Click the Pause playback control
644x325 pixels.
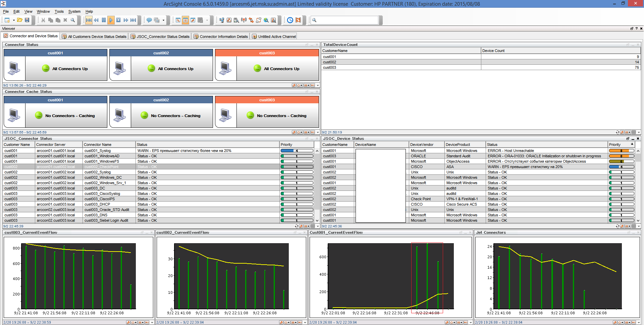[104, 20]
